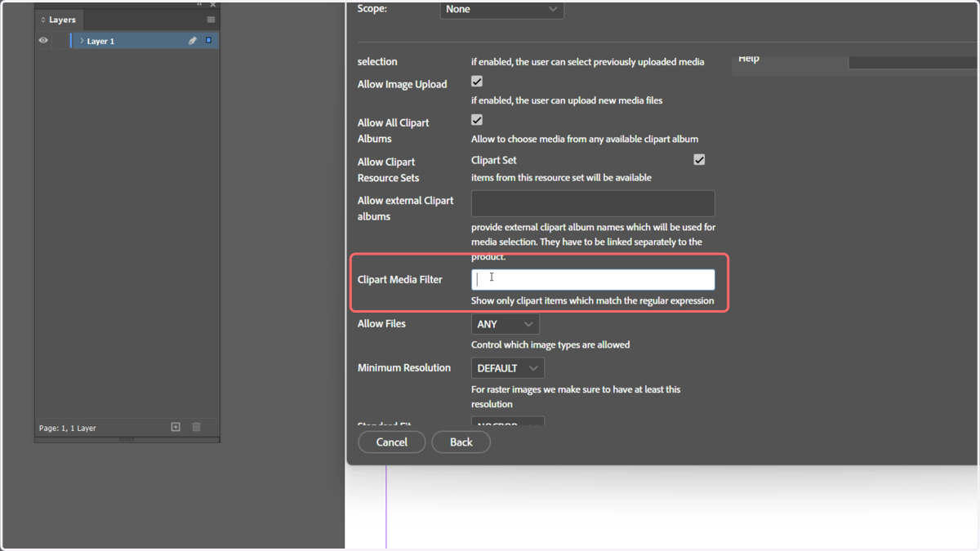Screen dimensions: 980x551
Task: Switch to the Layers tab
Action: click(59, 20)
